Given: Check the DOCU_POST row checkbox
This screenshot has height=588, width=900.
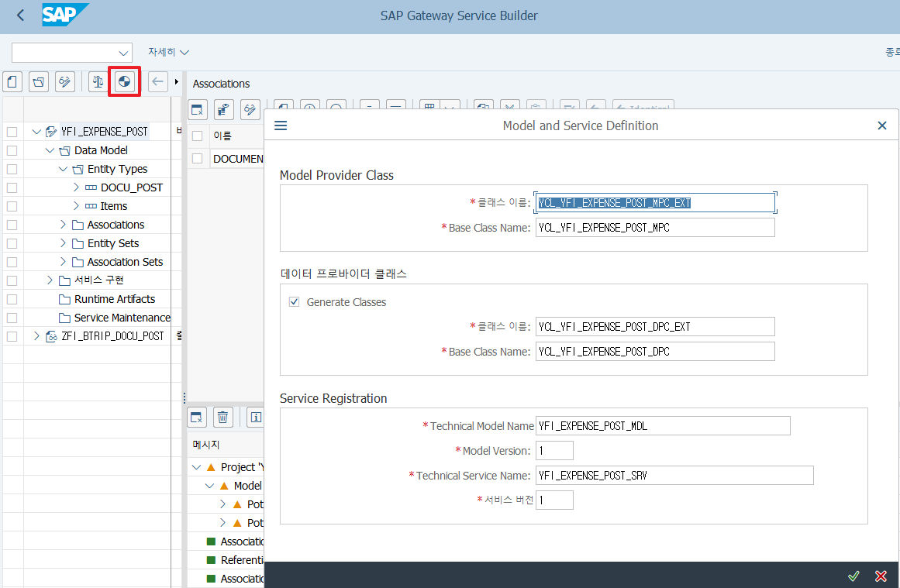Looking at the screenshot, I should point(12,187).
